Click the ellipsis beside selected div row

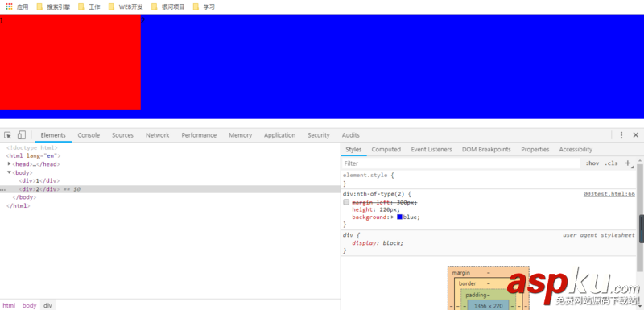point(3,189)
